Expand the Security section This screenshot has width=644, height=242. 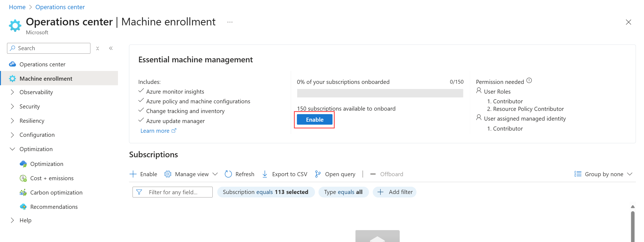[x=12, y=107]
